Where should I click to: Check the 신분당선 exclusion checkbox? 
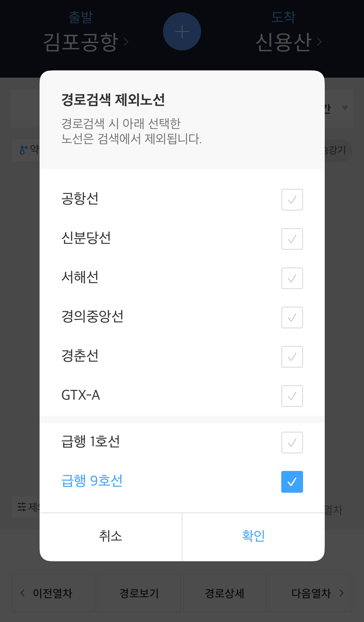click(x=292, y=239)
